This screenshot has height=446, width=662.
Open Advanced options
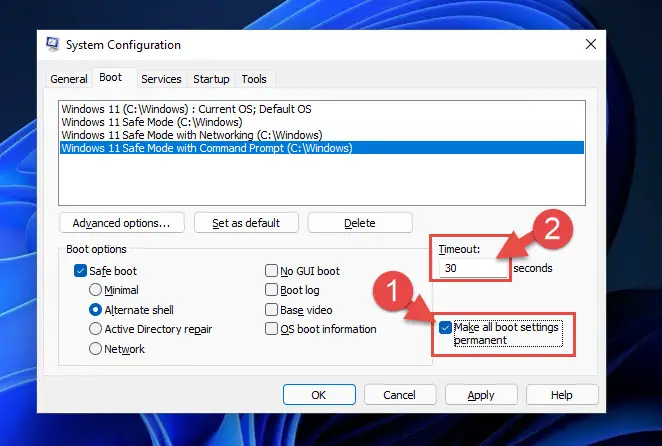tap(122, 223)
